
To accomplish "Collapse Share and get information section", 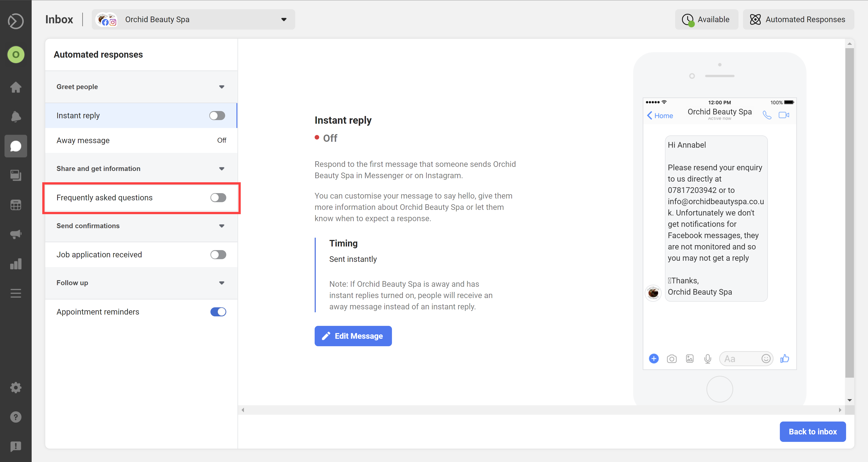I will coord(221,168).
